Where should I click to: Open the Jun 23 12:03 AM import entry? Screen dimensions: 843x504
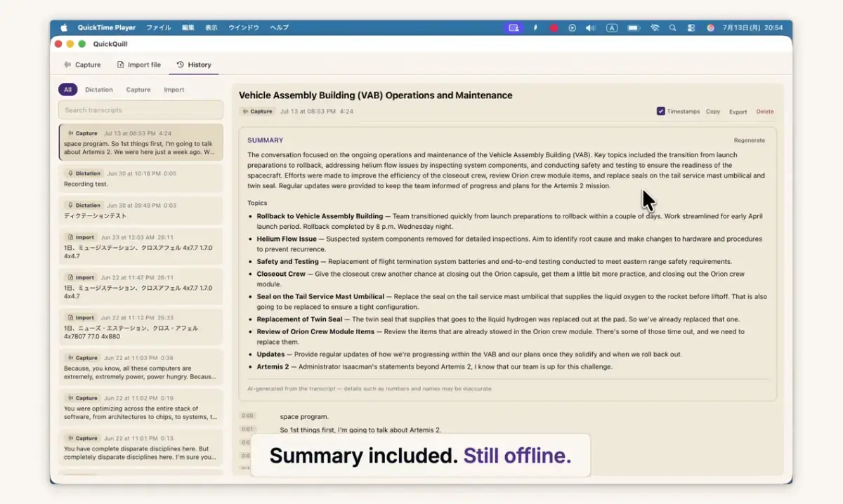pyautogui.click(x=140, y=246)
